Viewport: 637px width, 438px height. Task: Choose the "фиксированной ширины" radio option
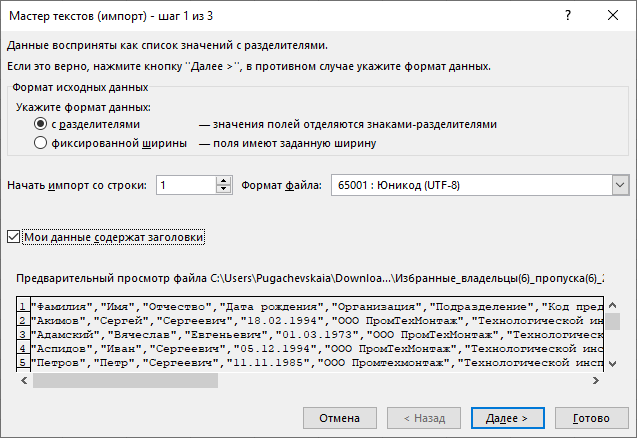pos(41,143)
